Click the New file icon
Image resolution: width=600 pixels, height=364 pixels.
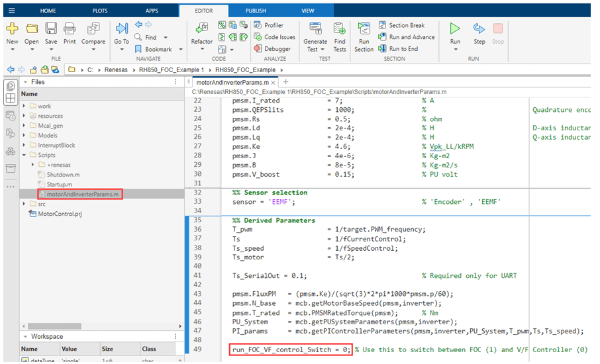[12, 29]
